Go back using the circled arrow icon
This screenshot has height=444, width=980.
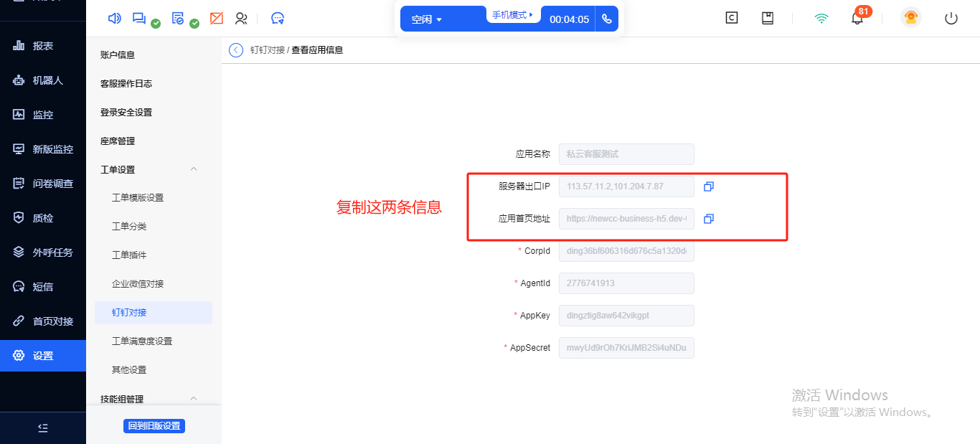point(236,50)
